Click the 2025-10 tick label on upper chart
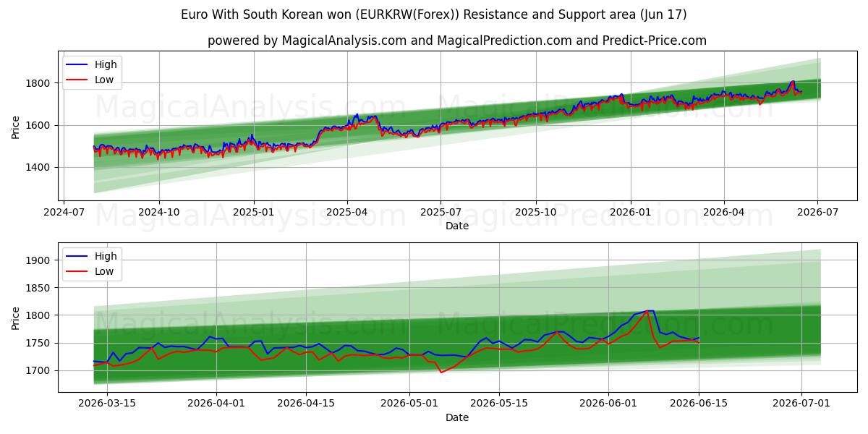This screenshot has height=434, width=868. point(536,213)
